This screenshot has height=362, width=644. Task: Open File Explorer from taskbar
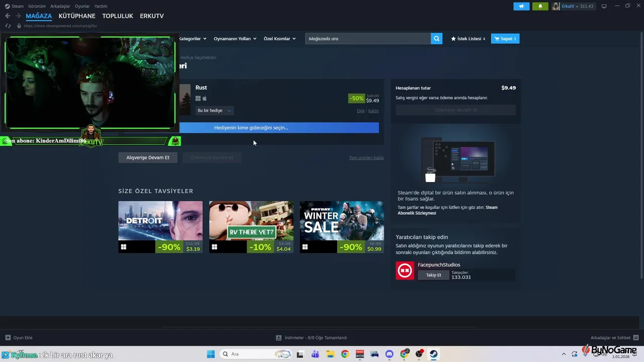(330, 354)
